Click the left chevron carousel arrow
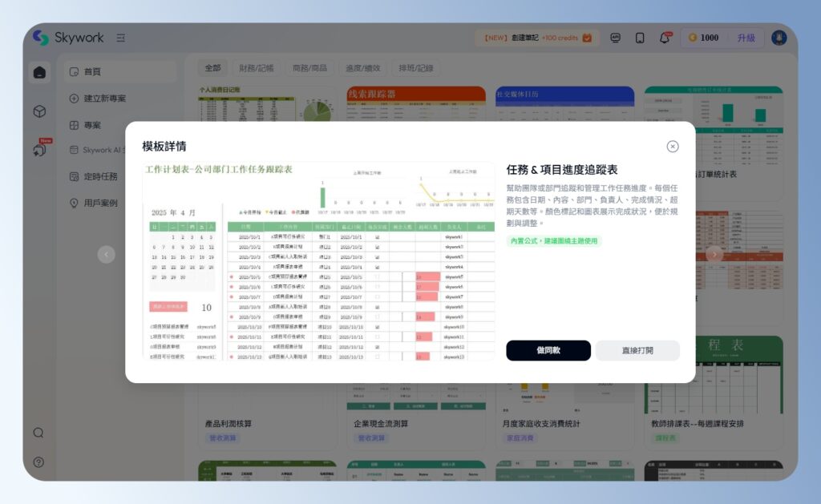The height and width of the screenshot is (504, 821). pos(107,254)
